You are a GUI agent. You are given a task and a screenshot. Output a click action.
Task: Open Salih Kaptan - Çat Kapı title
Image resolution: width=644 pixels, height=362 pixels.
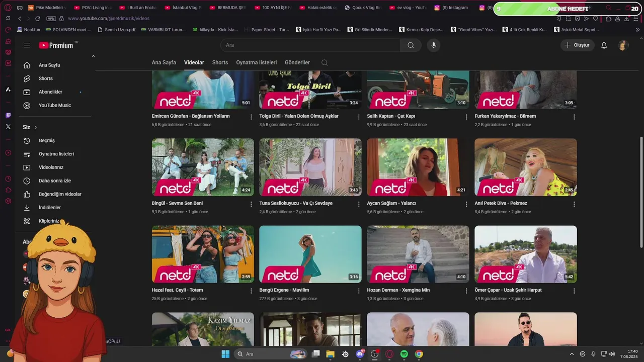coord(391,116)
